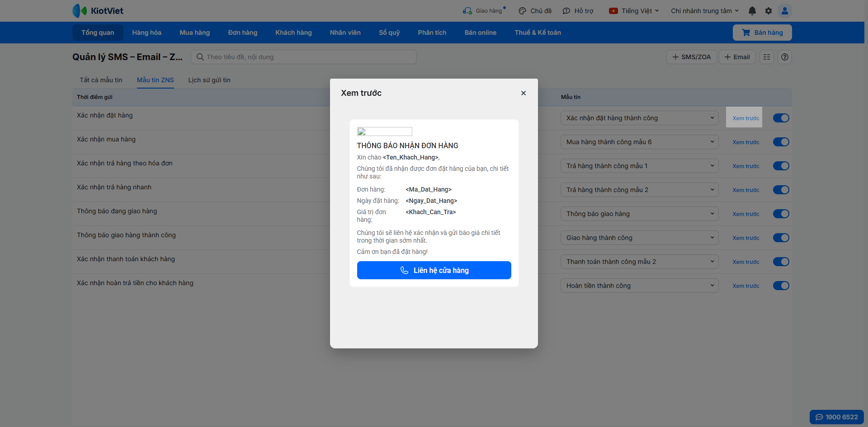Switch to Lịch sử gửi tin tab
The height and width of the screenshot is (427, 868).
tap(209, 80)
